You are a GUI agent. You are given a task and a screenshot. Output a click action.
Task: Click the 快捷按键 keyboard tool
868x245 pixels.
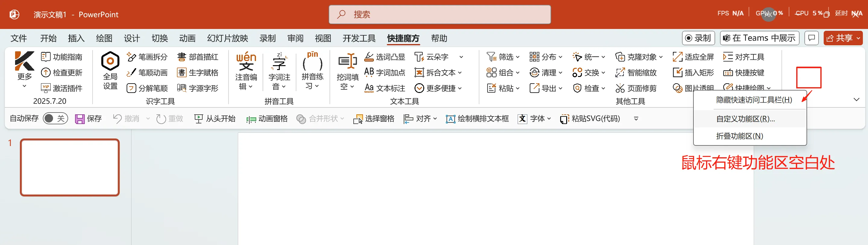744,72
